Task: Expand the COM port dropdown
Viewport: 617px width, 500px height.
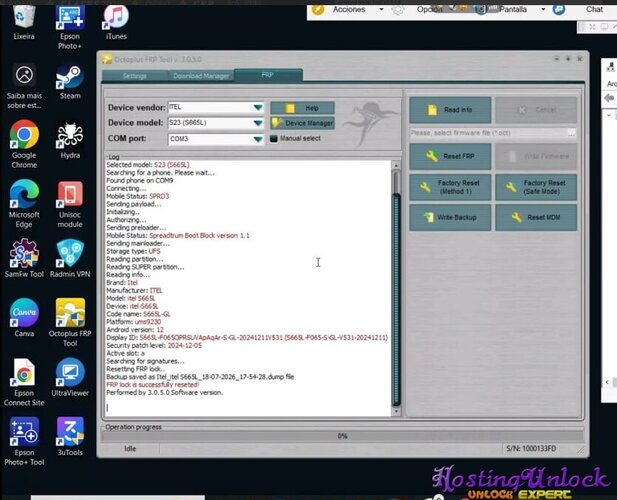Action: coord(258,139)
